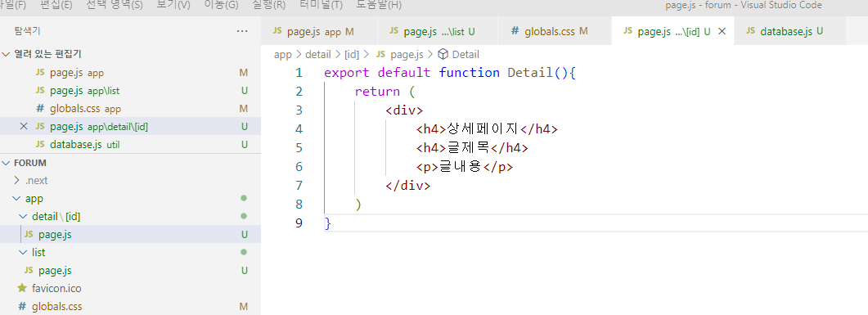868x315 pixels.
Task: Click the Detail symbol cube icon in breadcrumb
Action: click(443, 54)
